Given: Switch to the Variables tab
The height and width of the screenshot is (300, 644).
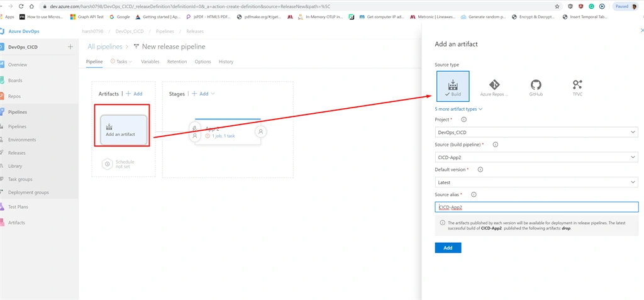Looking at the screenshot, I should click(150, 62).
